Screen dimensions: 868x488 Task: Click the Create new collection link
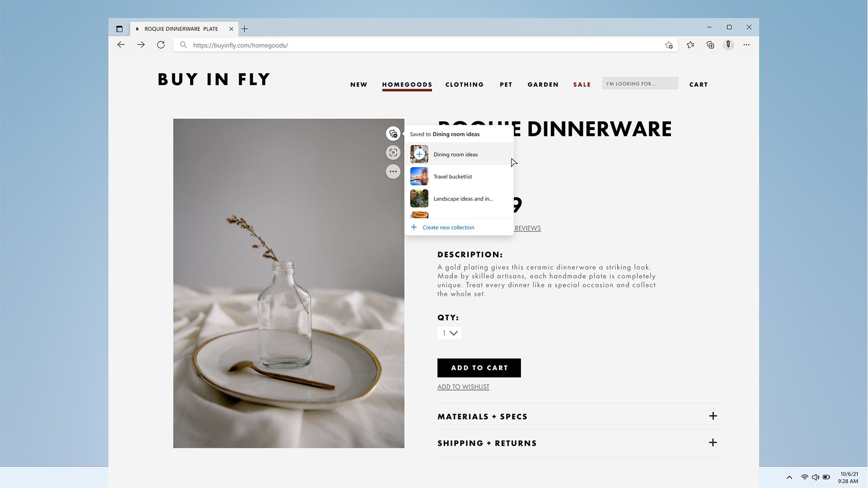tap(448, 227)
